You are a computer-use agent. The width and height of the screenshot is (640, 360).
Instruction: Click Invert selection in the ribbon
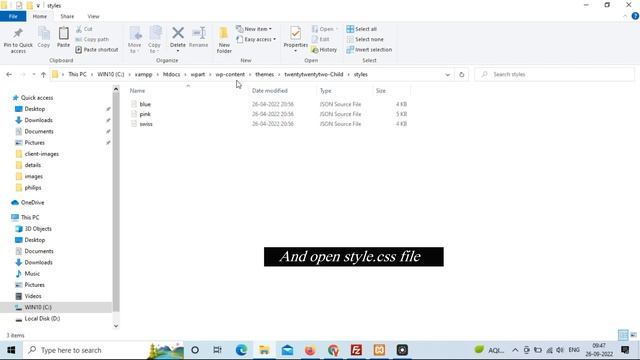pyautogui.click(x=369, y=49)
